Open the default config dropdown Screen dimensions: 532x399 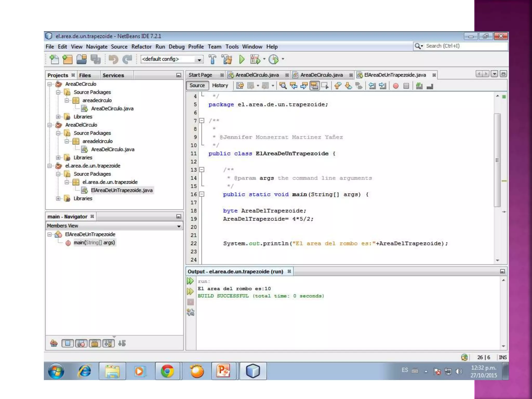pyautogui.click(x=199, y=59)
